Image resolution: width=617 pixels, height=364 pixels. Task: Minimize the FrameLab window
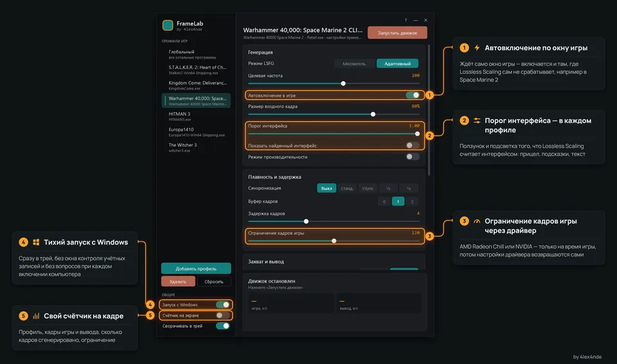pyautogui.click(x=416, y=20)
